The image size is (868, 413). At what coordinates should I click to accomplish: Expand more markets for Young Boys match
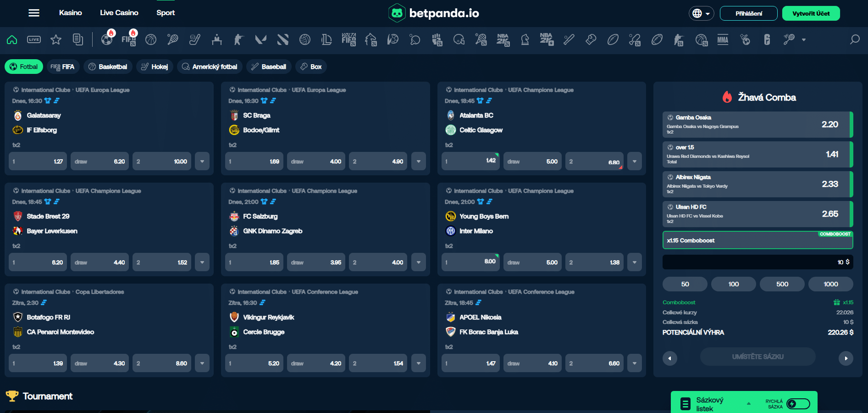coord(635,262)
